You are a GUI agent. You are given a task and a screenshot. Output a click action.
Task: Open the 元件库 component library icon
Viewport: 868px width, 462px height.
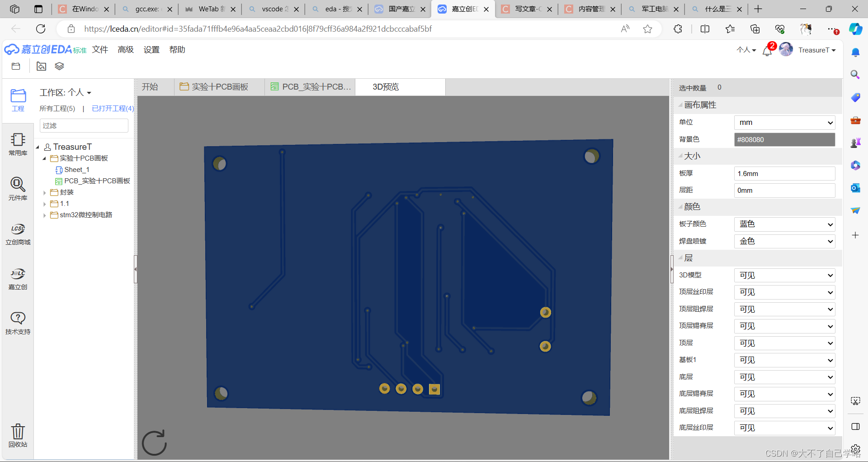(x=18, y=189)
